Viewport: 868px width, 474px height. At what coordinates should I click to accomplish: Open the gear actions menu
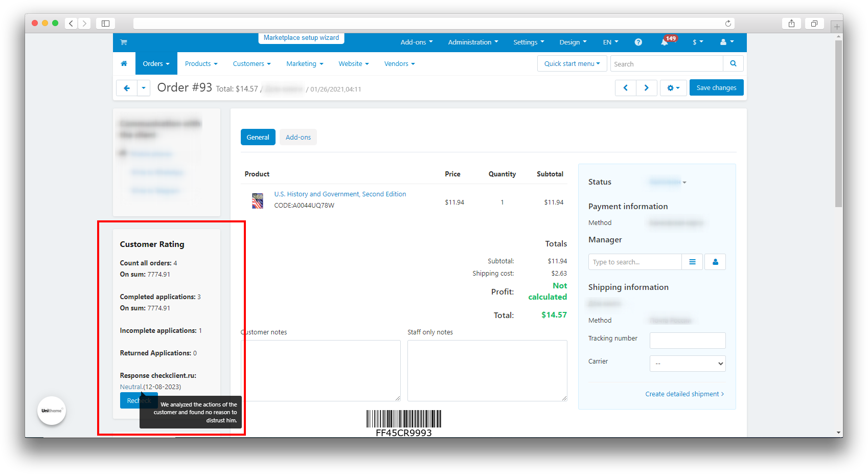click(x=673, y=88)
